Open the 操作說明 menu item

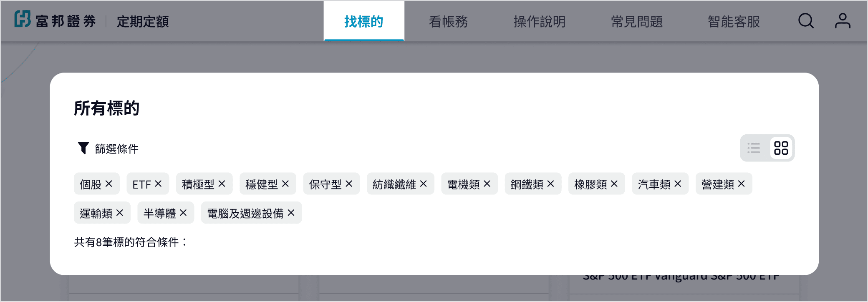[x=539, y=21]
